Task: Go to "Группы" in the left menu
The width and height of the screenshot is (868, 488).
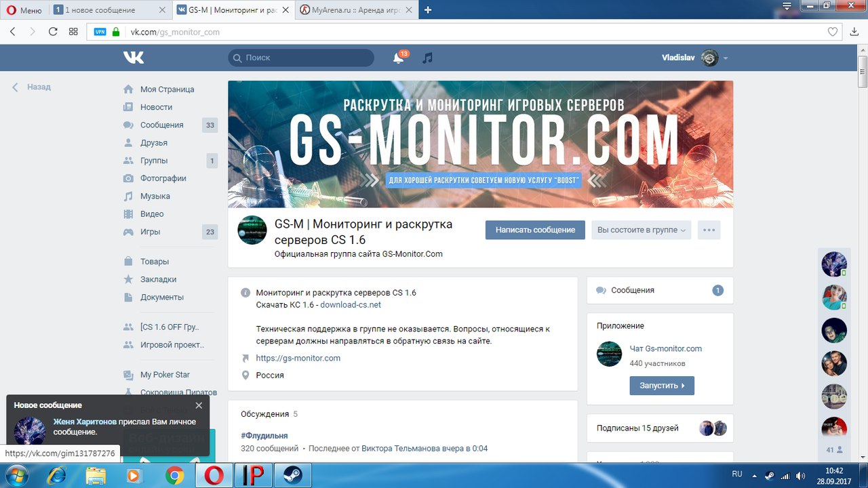Action: (x=154, y=161)
